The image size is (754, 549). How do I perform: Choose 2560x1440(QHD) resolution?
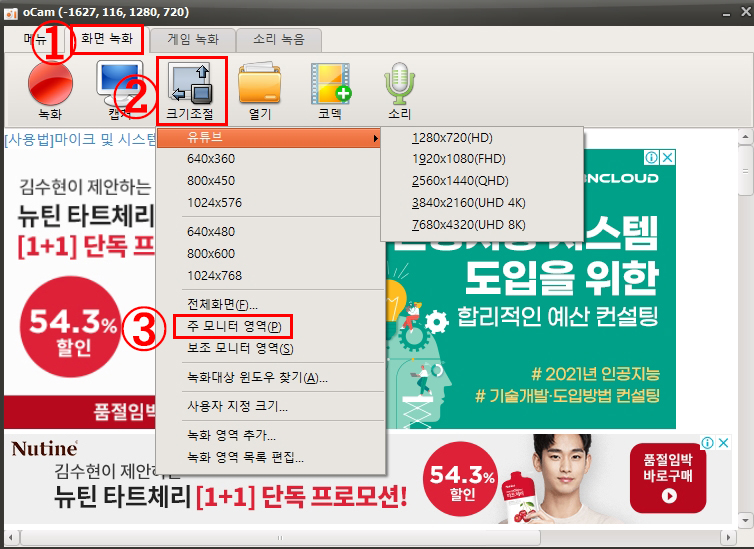pos(482,181)
